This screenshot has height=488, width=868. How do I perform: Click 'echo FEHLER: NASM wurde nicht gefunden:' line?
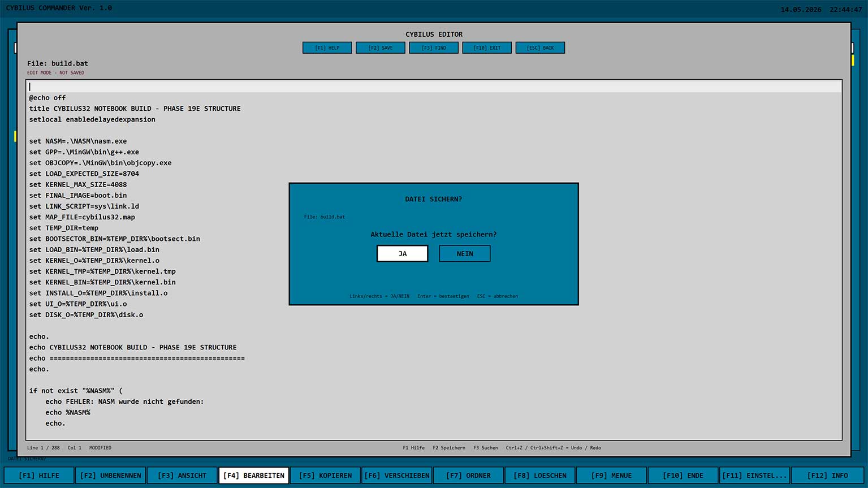(x=124, y=401)
